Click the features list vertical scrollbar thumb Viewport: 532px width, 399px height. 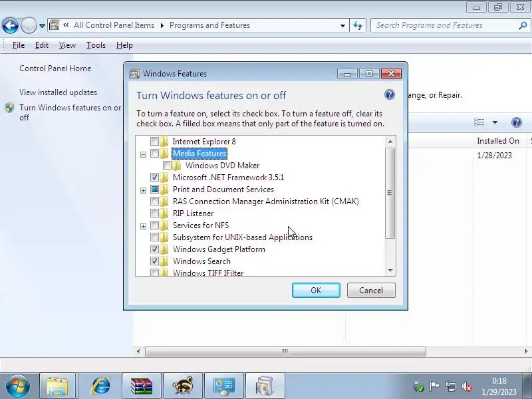pyautogui.click(x=390, y=193)
